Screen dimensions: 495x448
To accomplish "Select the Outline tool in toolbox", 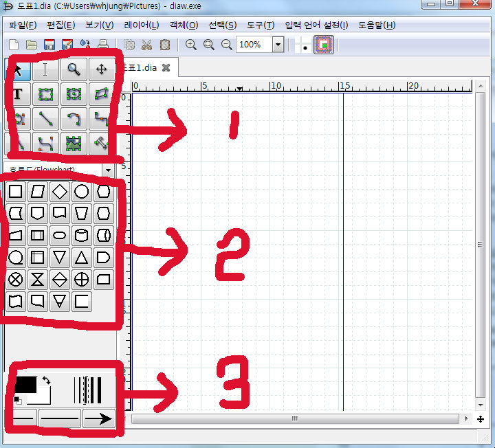I will [x=102, y=144].
